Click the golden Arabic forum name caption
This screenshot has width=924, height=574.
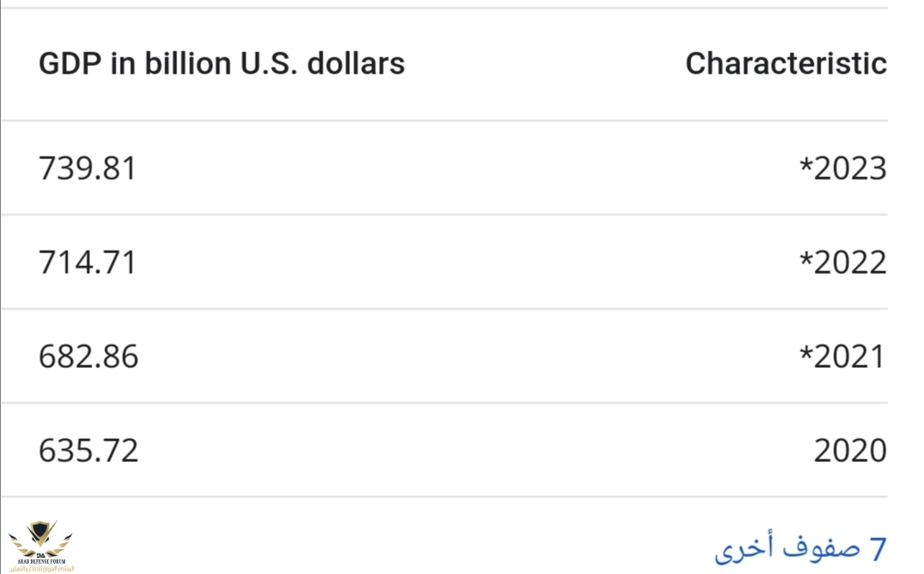coord(41,568)
